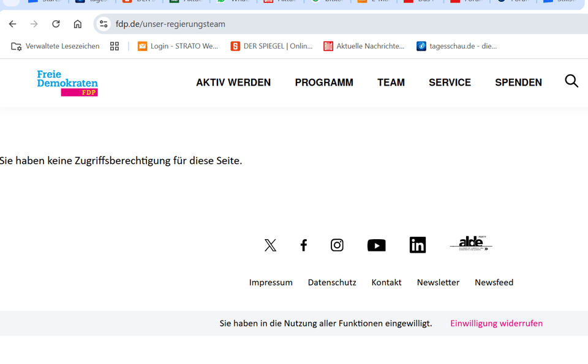Click the browser back arrow
588x364 pixels.
13,24
